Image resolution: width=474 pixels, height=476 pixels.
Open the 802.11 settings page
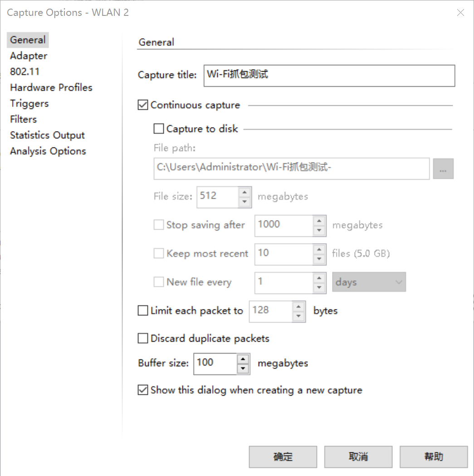[24, 72]
